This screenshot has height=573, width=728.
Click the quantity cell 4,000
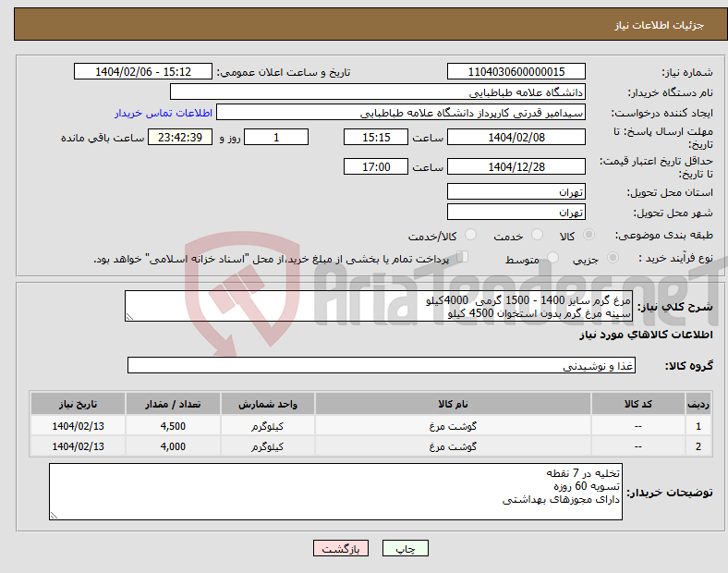tap(173, 446)
